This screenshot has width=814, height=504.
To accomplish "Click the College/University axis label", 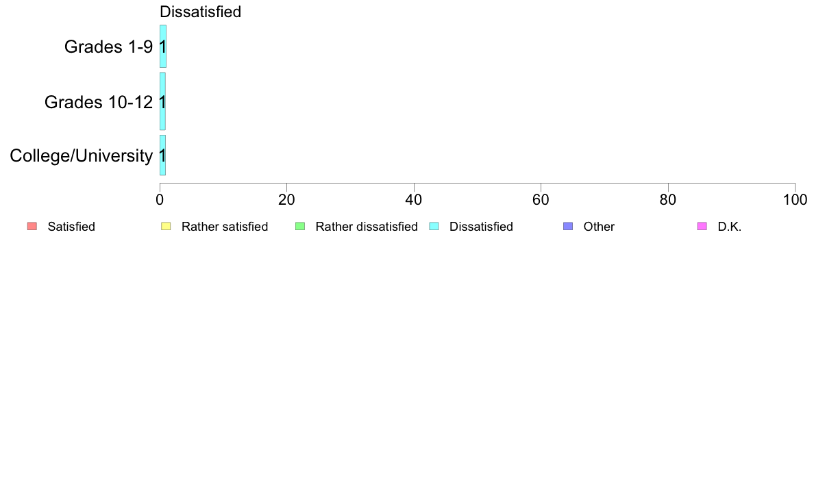I will 82,155.
